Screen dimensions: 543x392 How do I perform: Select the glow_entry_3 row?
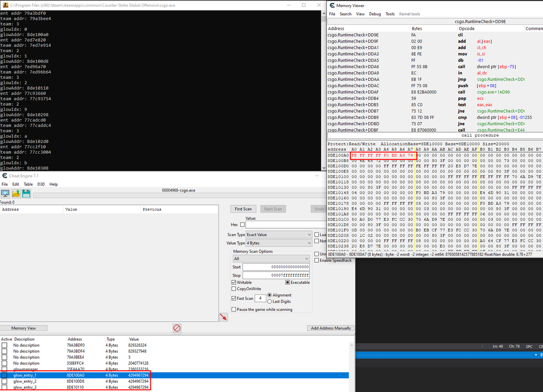click(174, 387)
